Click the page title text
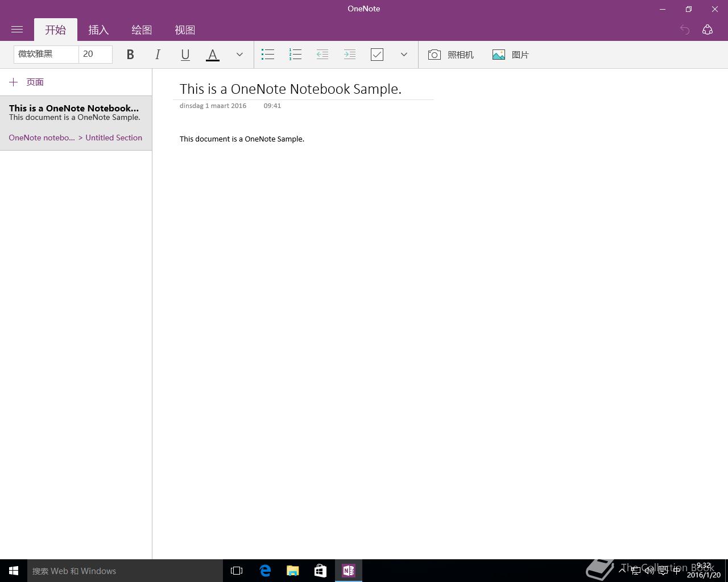The height and width of the screenshot is (582, 728). [x=291, y=89]
